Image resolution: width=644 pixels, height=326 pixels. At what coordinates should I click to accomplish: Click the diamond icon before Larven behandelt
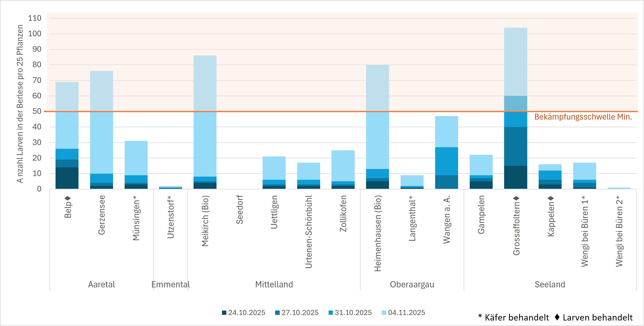click(x=557, y=317)
